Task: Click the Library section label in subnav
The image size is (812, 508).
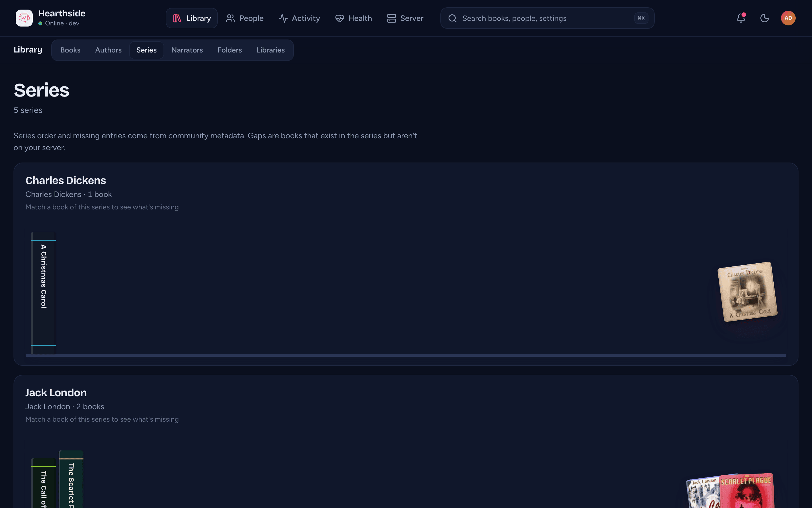Action: coord(28,50)
